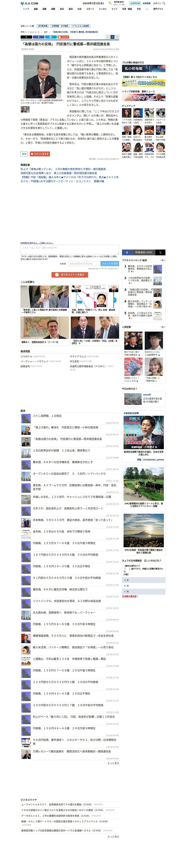Image resolution: width=186 pixels, height=868 pixels.
Task: Click the 利用規約を遵守の上 terms link
Action: coord(37,243)
